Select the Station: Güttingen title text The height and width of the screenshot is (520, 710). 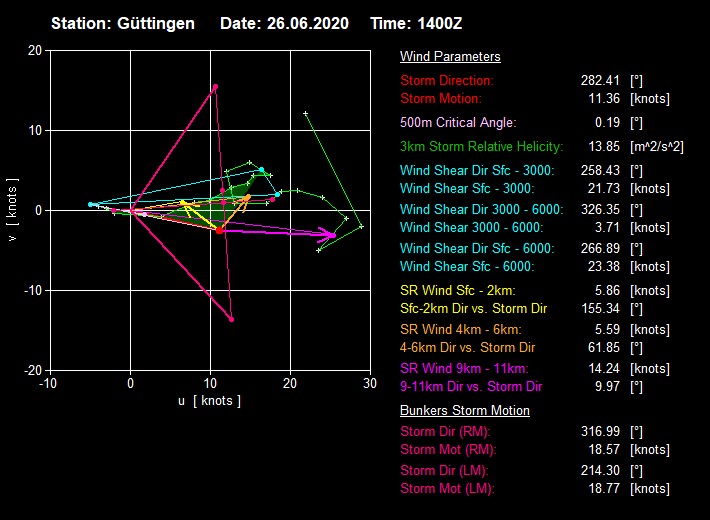coord(123,23)
